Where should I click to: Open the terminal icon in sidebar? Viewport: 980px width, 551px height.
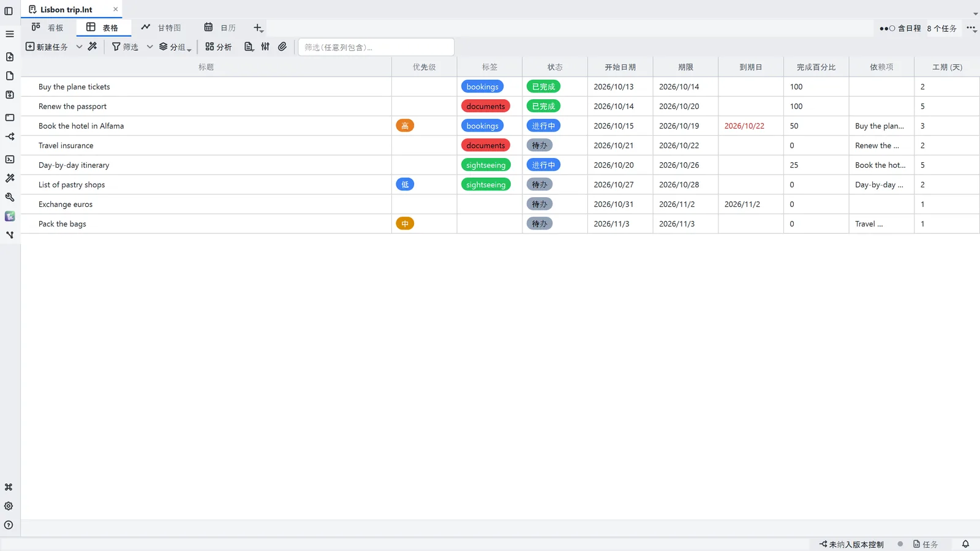(10, 159)
